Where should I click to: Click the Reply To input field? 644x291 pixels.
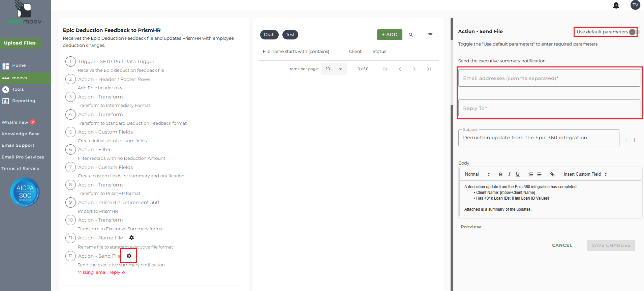pos(549,108)
